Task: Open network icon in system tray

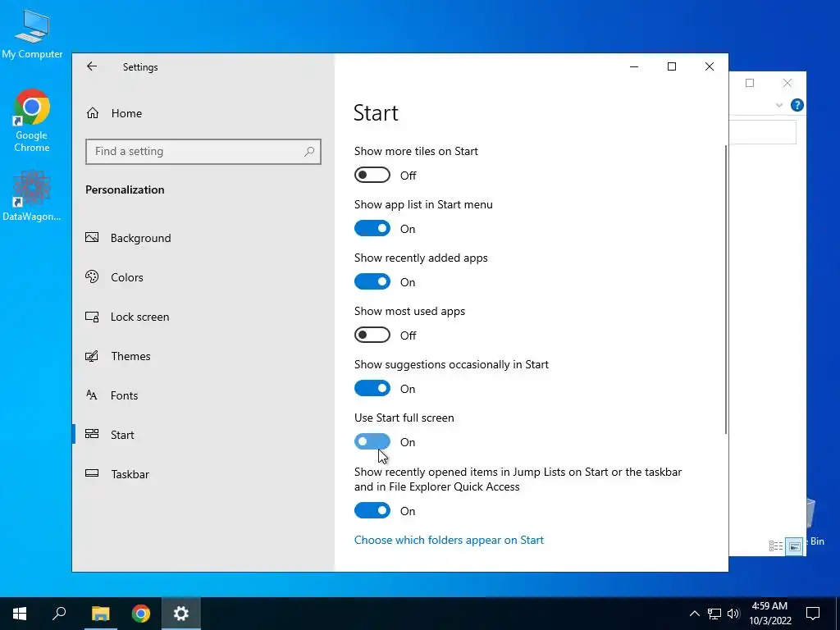Action: pos(714,614)
